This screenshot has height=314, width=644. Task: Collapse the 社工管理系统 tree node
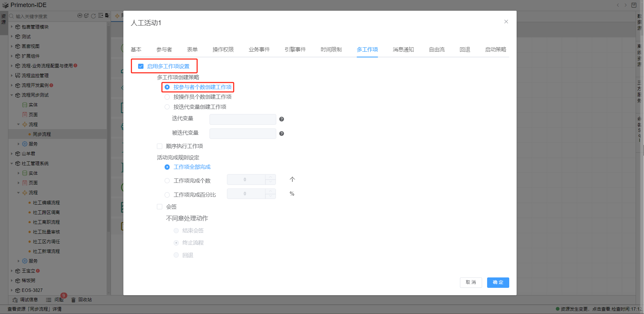tap(12, 163)
